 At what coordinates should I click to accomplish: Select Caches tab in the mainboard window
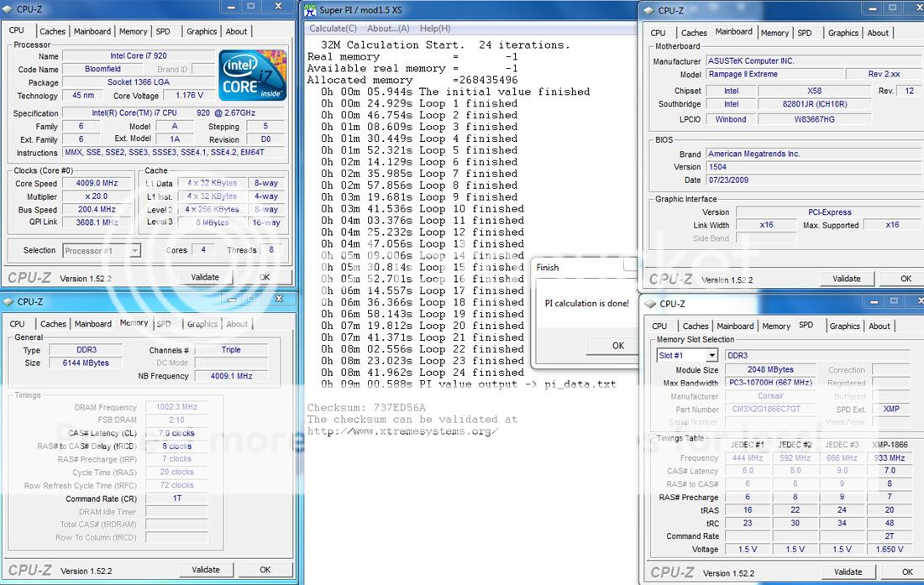694,33
